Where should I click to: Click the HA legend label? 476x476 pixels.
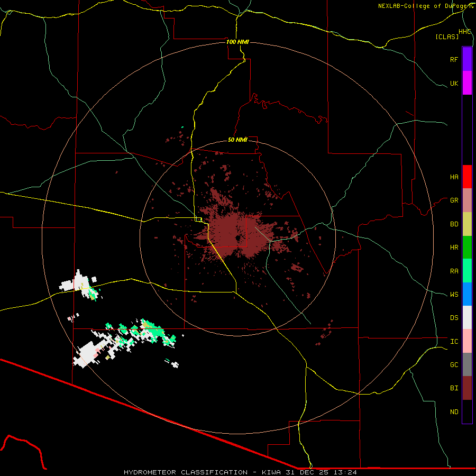click(x=454, y=177)
